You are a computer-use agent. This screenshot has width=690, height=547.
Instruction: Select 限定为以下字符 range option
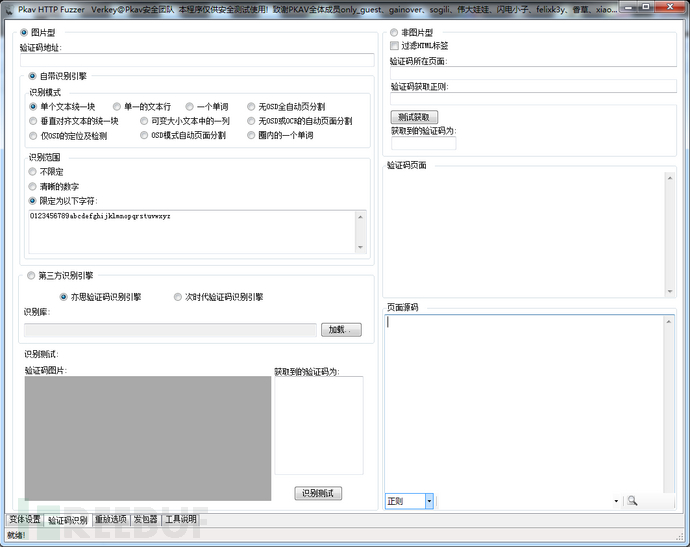coord(32,201)
